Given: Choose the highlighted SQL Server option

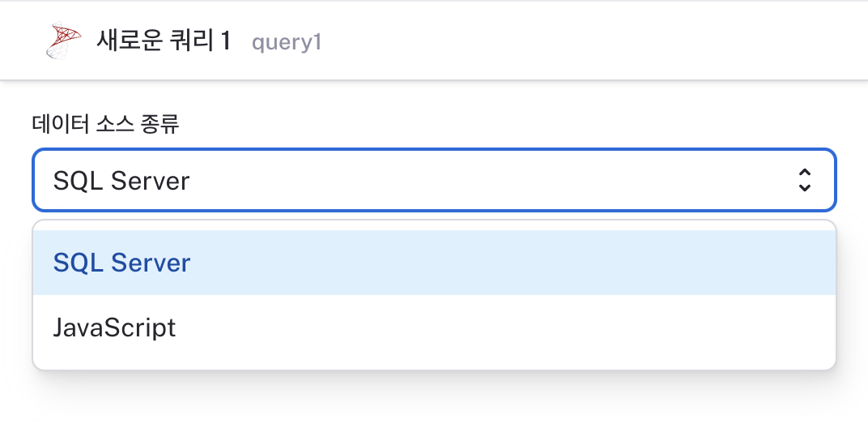Looking at the screenshot, I should coord(434,263).
